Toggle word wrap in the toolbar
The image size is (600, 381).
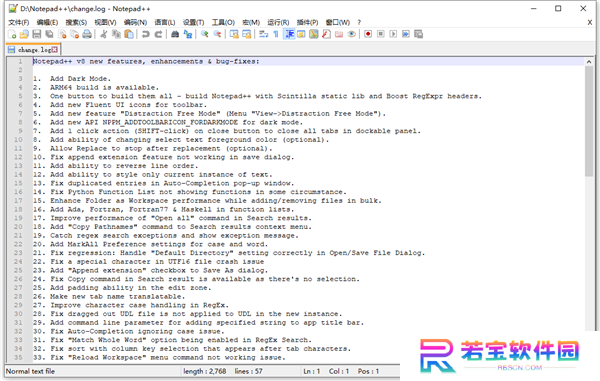pos(263,34)
